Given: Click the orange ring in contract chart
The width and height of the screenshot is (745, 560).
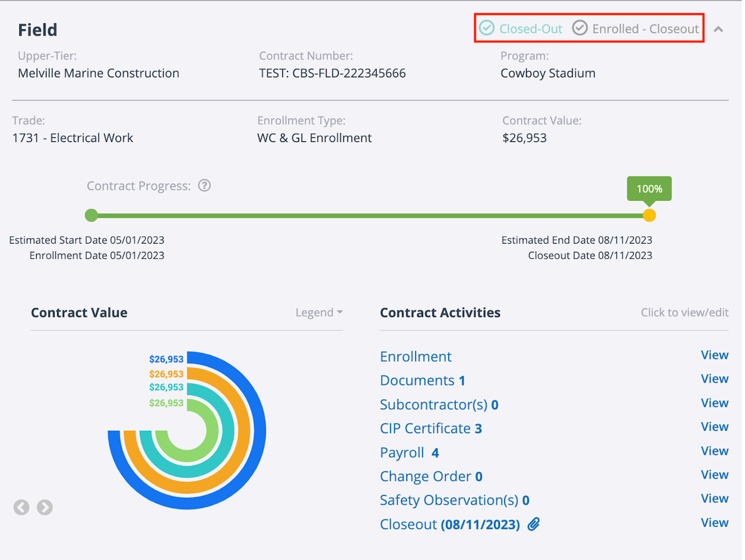Looking at the screenshot, I should click(x=244, y=430).
